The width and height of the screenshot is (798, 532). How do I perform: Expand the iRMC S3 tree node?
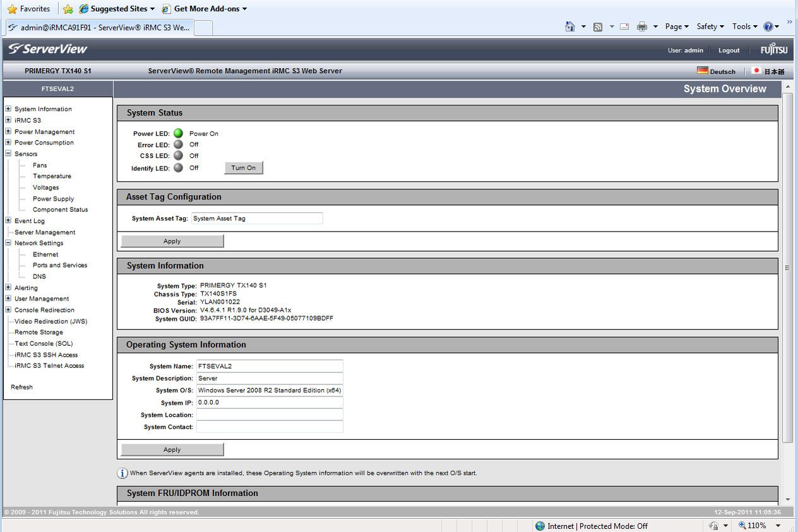pyautogui.click(x=8, y=120)
